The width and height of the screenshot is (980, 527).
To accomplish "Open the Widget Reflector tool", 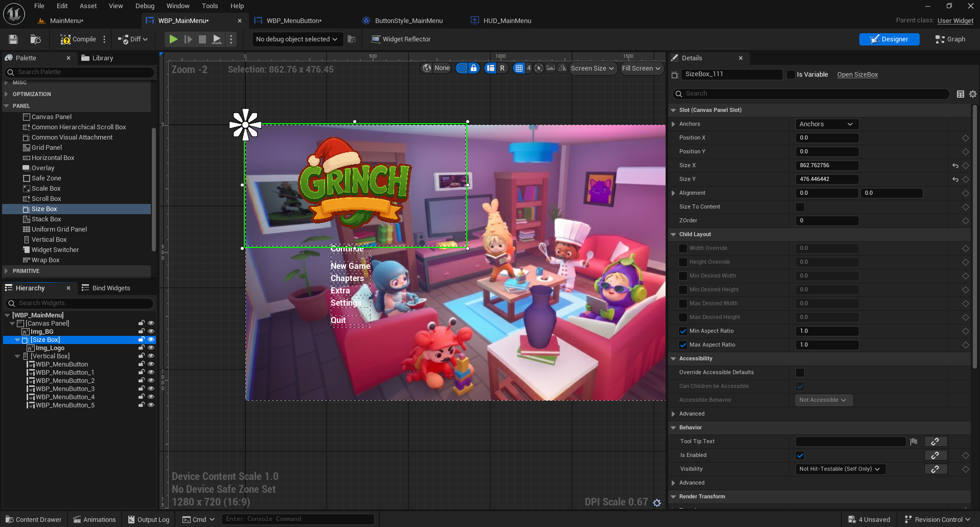I will [401, 39].
